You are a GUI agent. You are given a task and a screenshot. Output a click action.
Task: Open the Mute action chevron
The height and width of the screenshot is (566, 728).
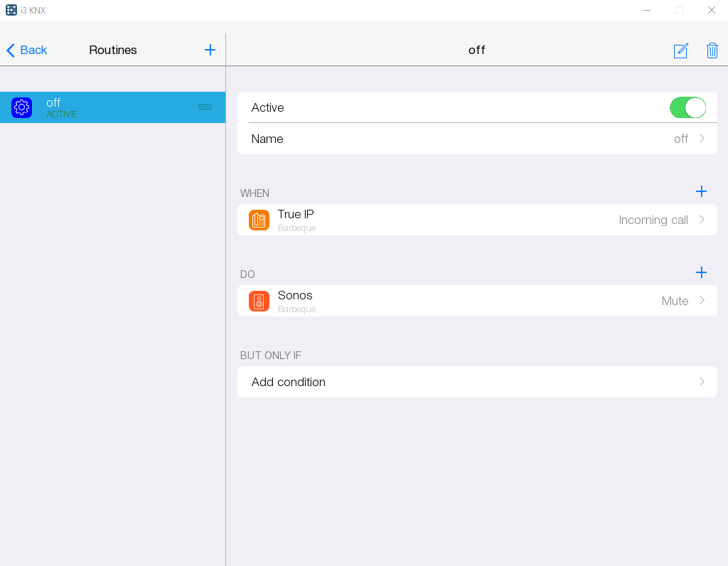coord(702,301)
